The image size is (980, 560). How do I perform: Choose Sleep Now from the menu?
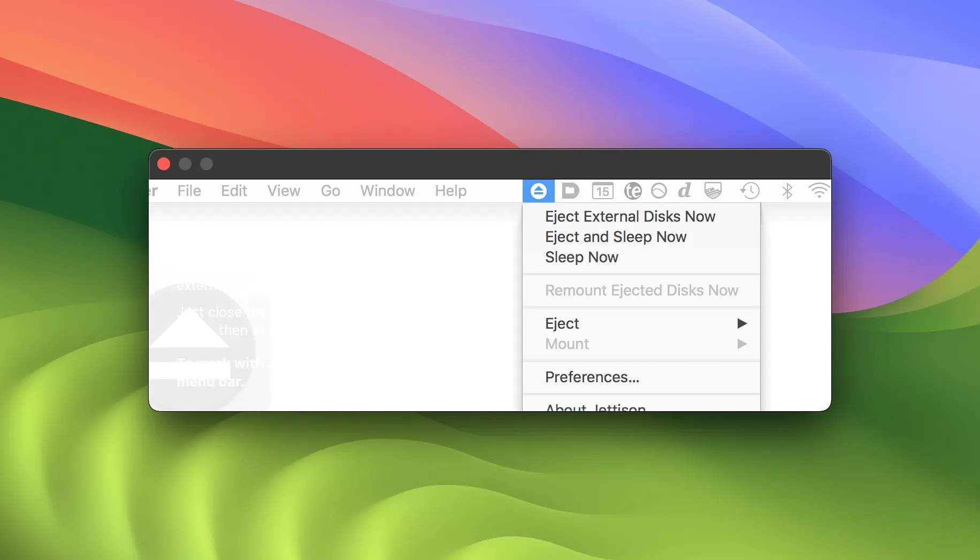click(x=581, y=257)
